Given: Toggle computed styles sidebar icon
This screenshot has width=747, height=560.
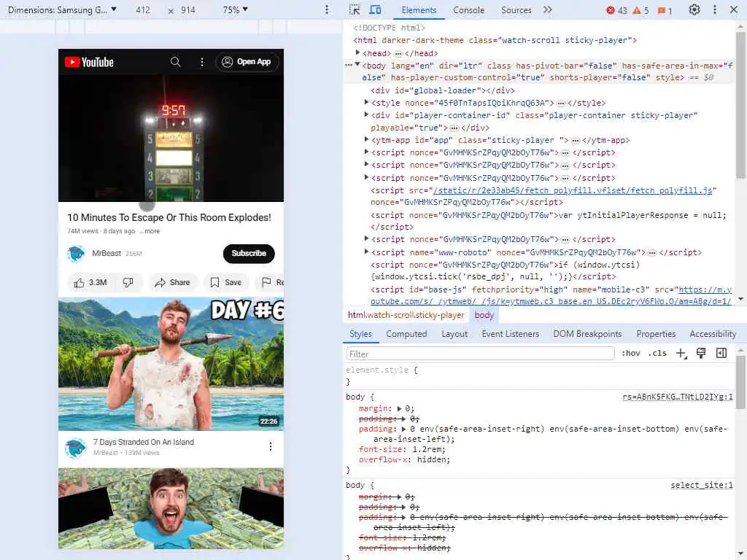Looking at the screenshot, I should click(721, 354).
